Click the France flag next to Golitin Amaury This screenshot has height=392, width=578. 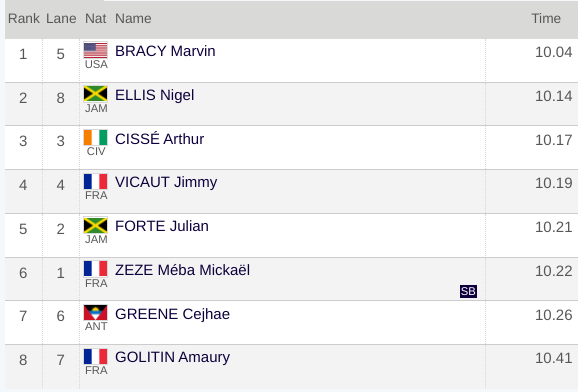[x=95, y=357]
